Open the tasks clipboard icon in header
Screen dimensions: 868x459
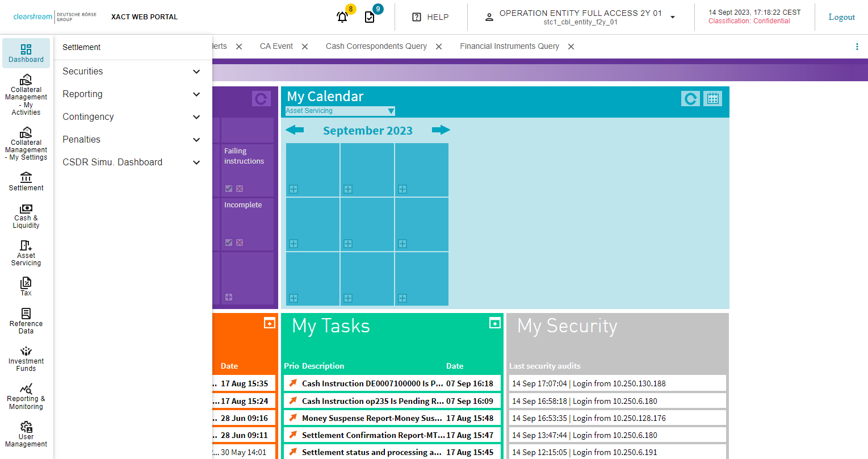coord(370,17)
